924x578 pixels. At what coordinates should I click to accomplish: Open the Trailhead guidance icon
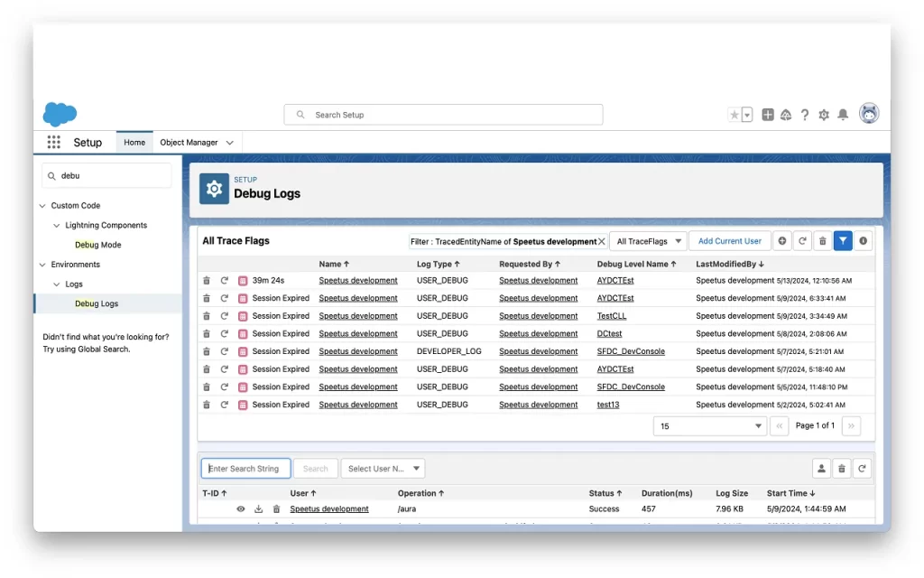pos(786,115)
